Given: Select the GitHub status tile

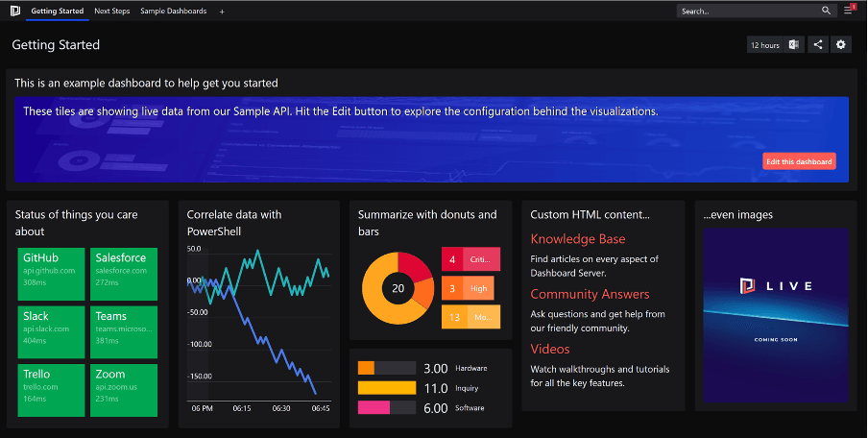Looking at the screenshot, I should [x=51, y=274].
